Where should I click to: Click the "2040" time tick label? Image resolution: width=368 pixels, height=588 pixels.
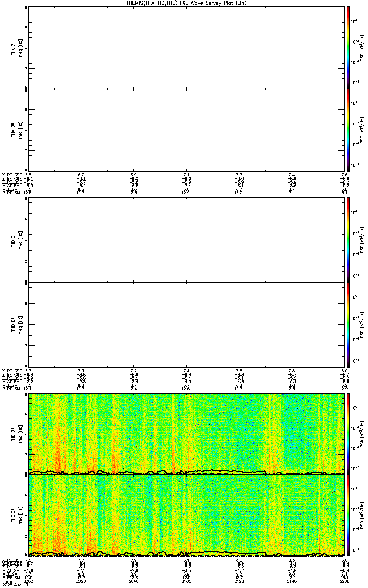[134, 581]
